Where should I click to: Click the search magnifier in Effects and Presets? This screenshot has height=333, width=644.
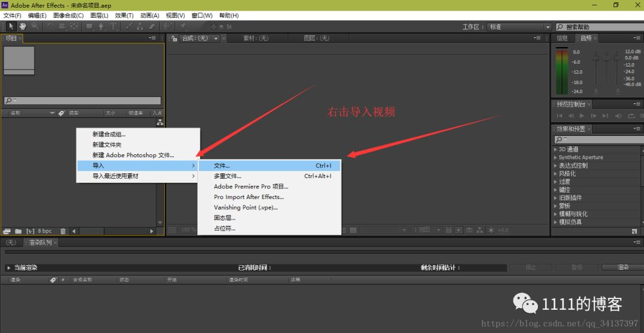point(560,139)
